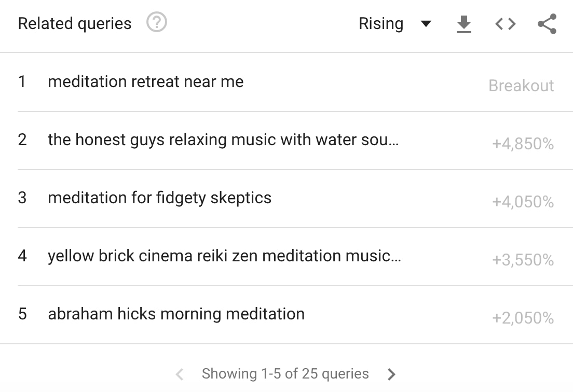Screen dimensions: 573x392
Task: Click 'abraham hicks morning meditation'
Action: tap(176, 314)
